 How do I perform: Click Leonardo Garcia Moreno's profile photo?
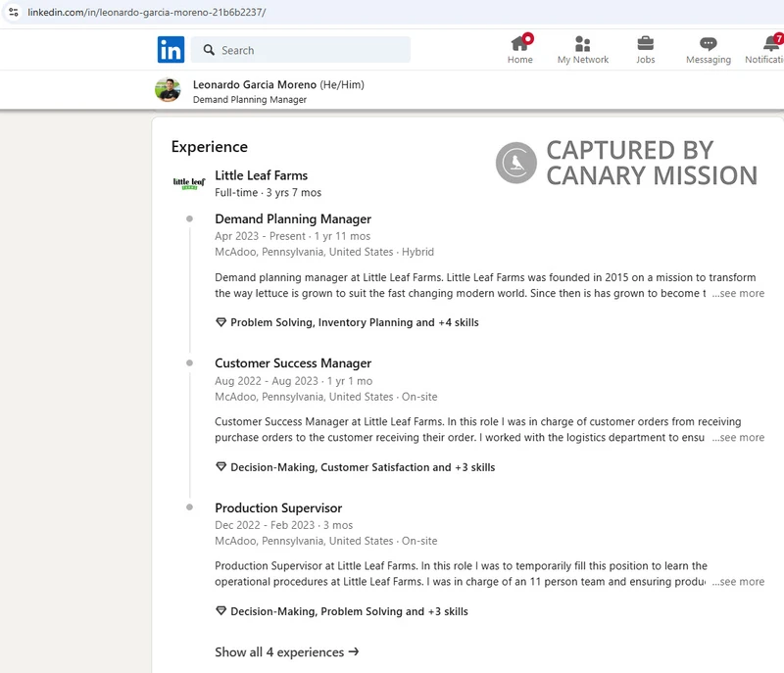pyautogui.click(x=168, y=90)
